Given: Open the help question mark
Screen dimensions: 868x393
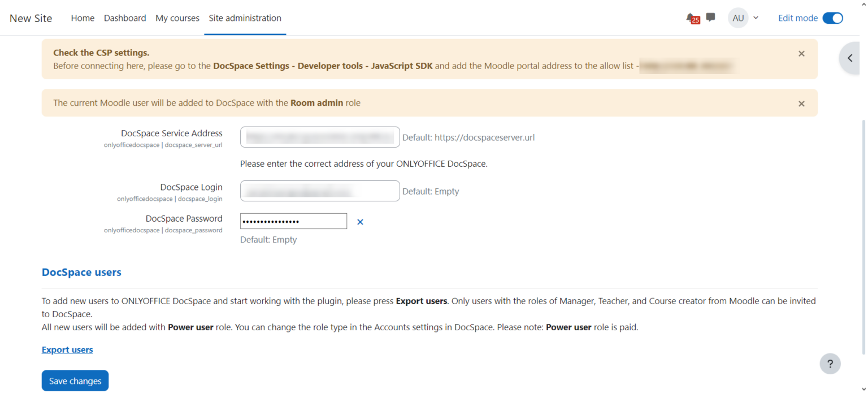Looking at the screenshot, I should click(830, 364).
